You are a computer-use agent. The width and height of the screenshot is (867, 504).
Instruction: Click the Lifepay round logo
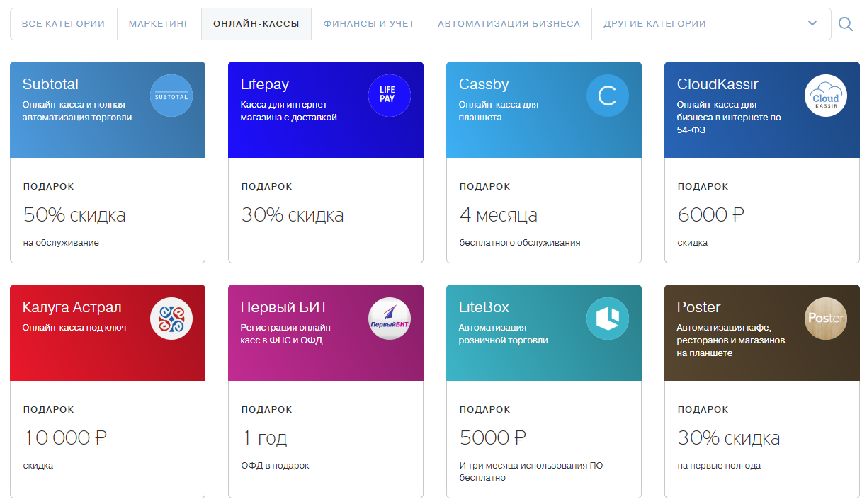pyautogui.click(x=390, y=96)
